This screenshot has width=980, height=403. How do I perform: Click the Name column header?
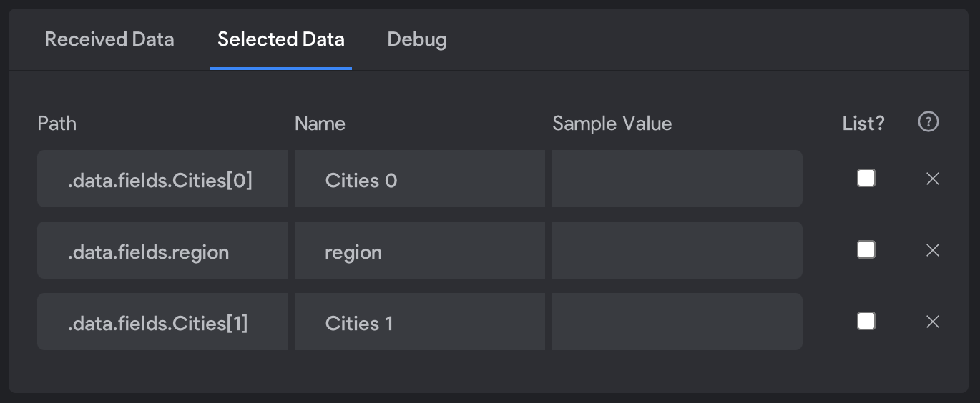[320, 124]
